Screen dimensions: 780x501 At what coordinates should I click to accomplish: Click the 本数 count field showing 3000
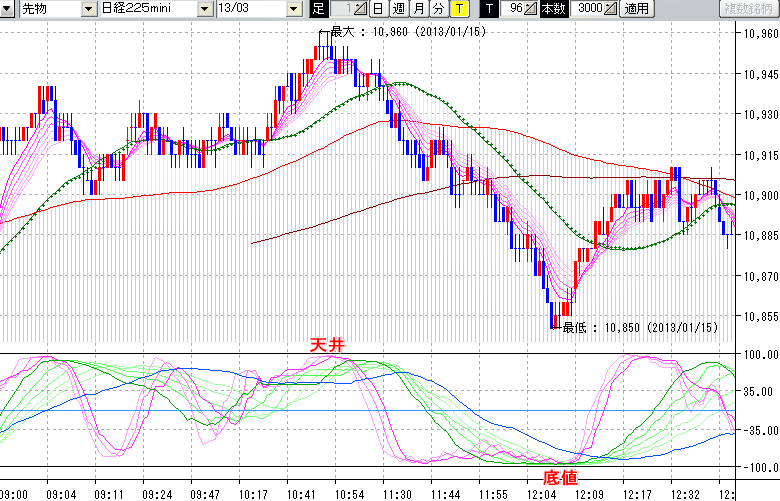coord(588,9)
